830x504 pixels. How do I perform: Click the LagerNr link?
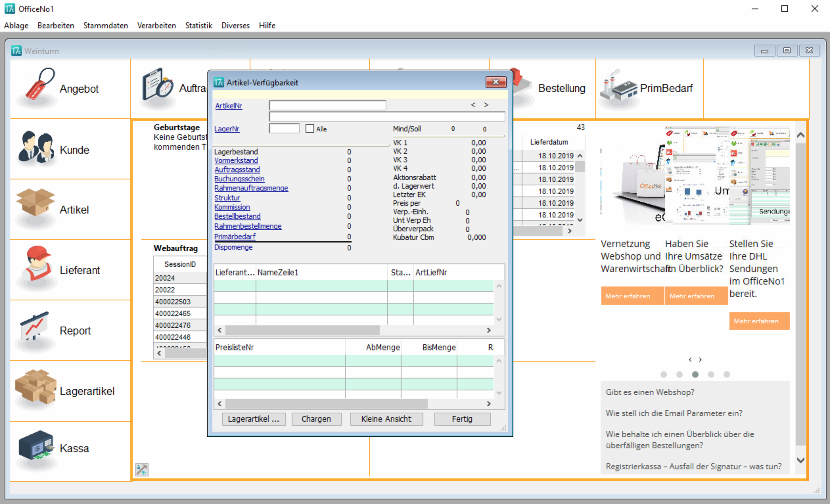pos(227,129)
